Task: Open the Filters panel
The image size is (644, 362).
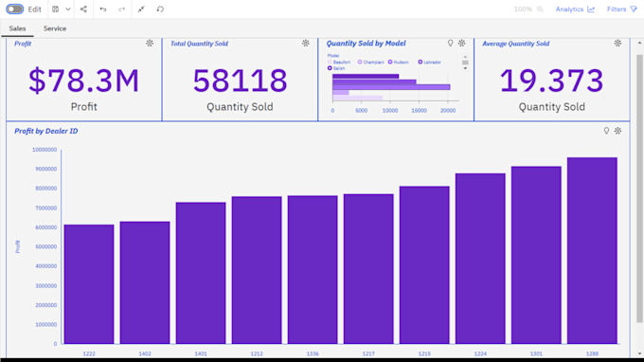Action: tap(622, 9)
